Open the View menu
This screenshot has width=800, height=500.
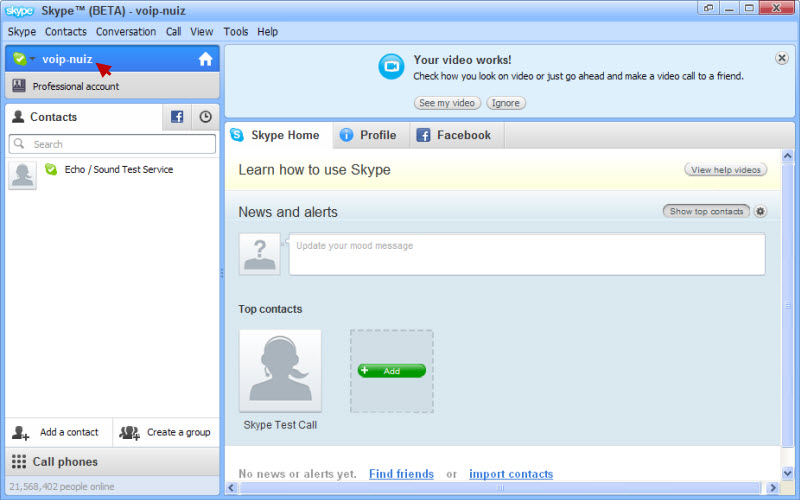click(202, 32)
